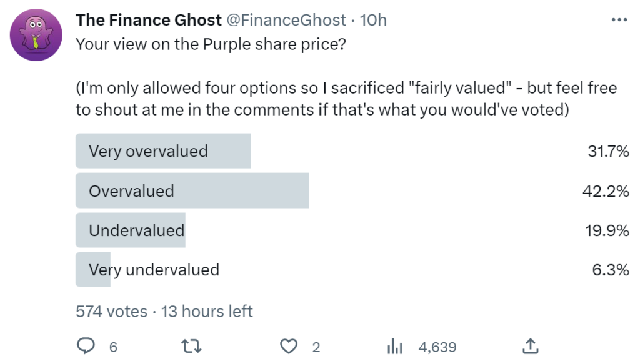Click the 574 votes count
Image resolution: width=640 pixels, height=364 pixels.
pyautogui.click(x=111, y=311)
